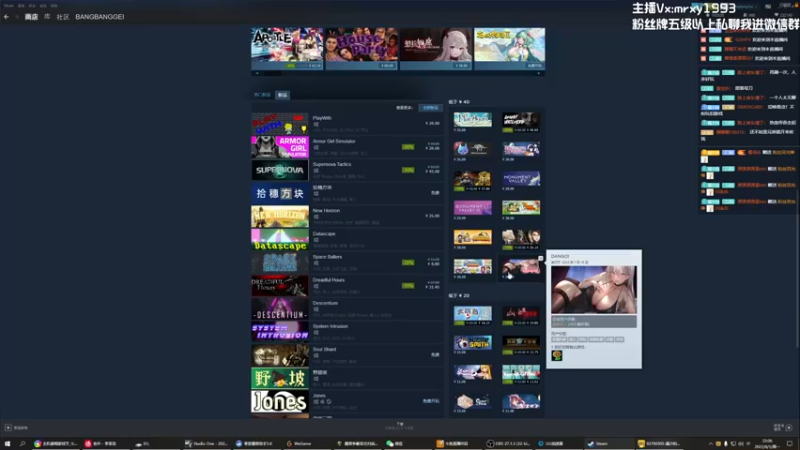This screenshot has height=450, width=800.
Task: Open the Supernova Tactics listing
Action: coord(346,170)
